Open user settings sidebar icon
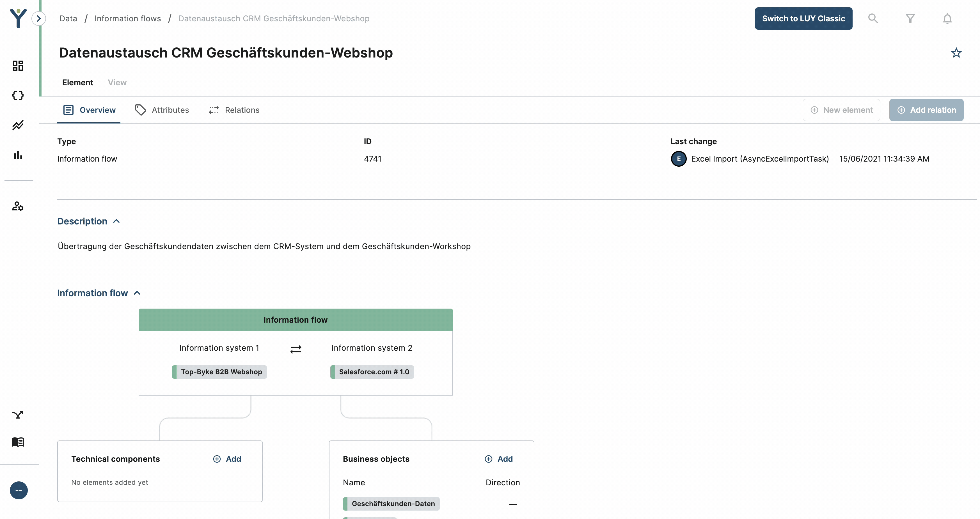The image size is (980, 519). pyautogui.click(x=18, y=206)
